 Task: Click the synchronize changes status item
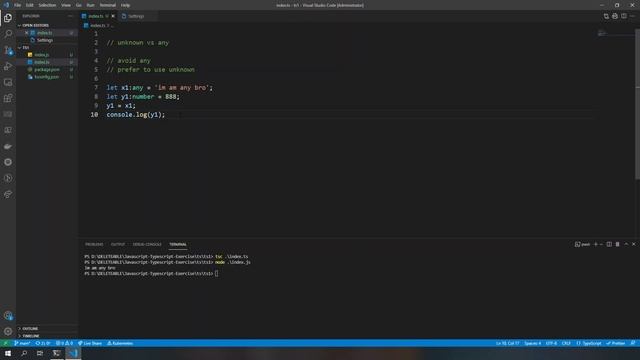pyautogui.click(x=43, y=343)
